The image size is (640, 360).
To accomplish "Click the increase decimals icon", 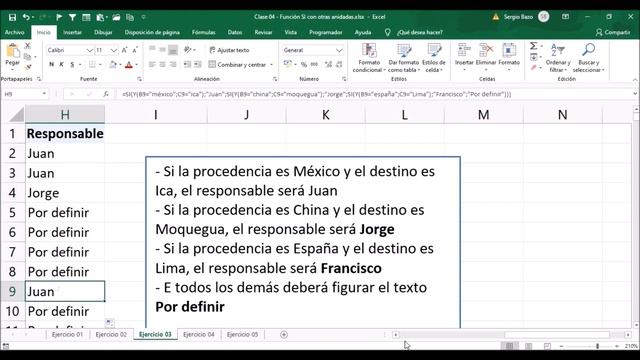I will [x=329, y=64].
